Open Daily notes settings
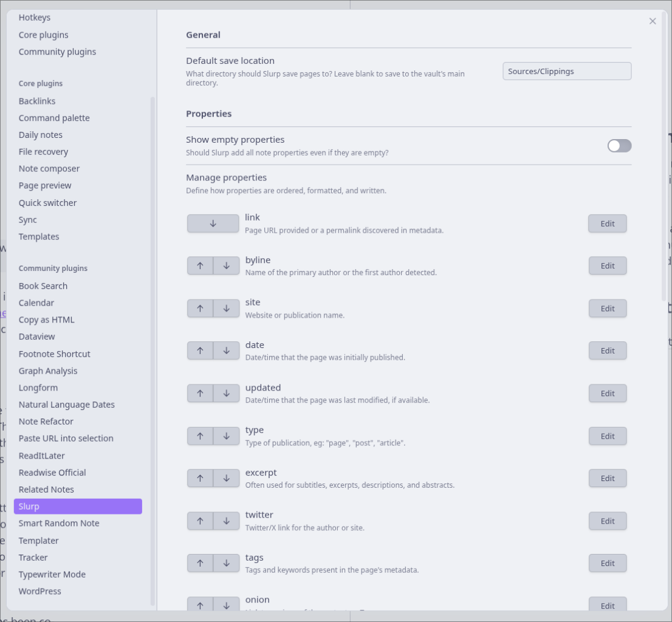The width and height of the screenshot is (672, 622). (41, 135)
